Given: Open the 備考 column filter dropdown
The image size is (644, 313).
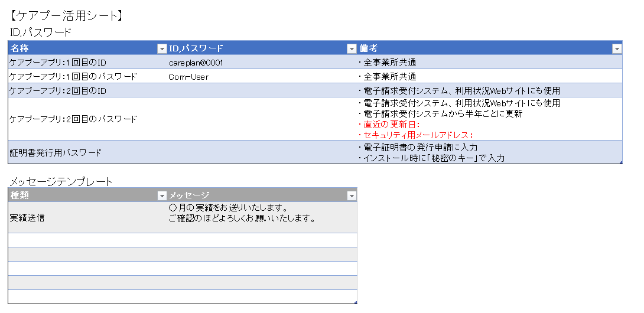Looking at the screenshot, I should click(x=617, y=48).
